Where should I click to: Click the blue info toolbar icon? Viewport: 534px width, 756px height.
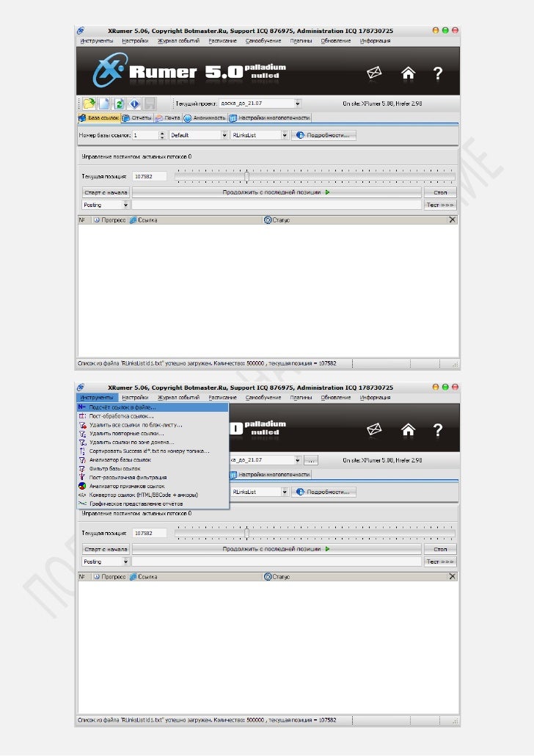tap(134, 103)
